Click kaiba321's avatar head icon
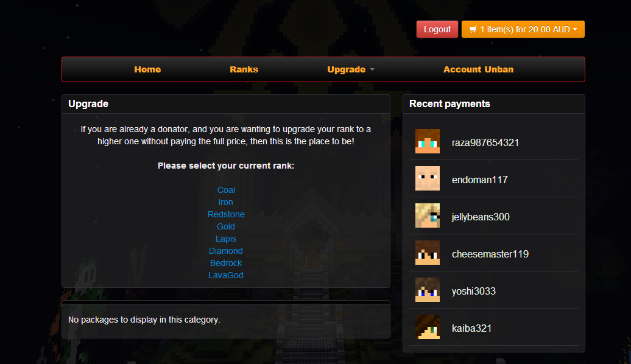 pos(428,327)
